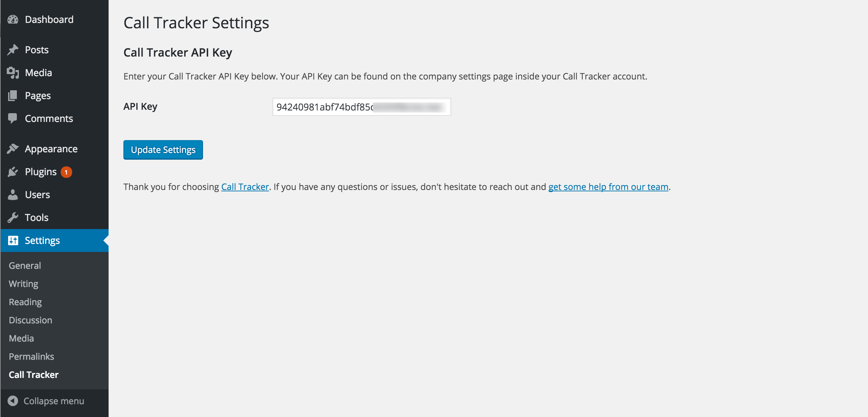Click the Dashboard icon in sidebar
868x417 pixels.
pos(14,19)
